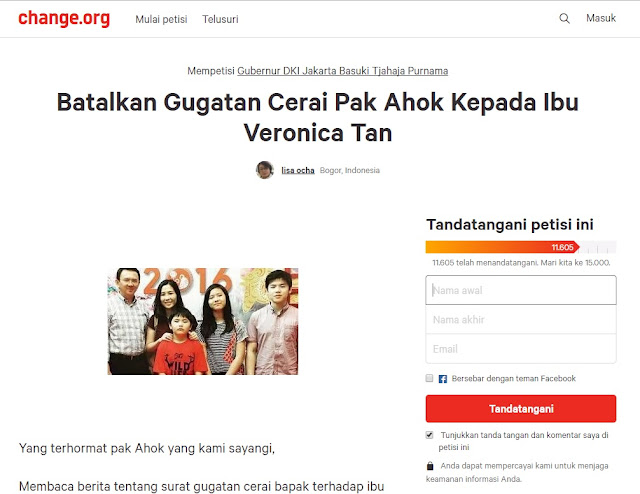The height and width of the screenshot is (494, 640).
Task: Click the petition title heading
Action: pyautogui.click(x=318, y=117)
